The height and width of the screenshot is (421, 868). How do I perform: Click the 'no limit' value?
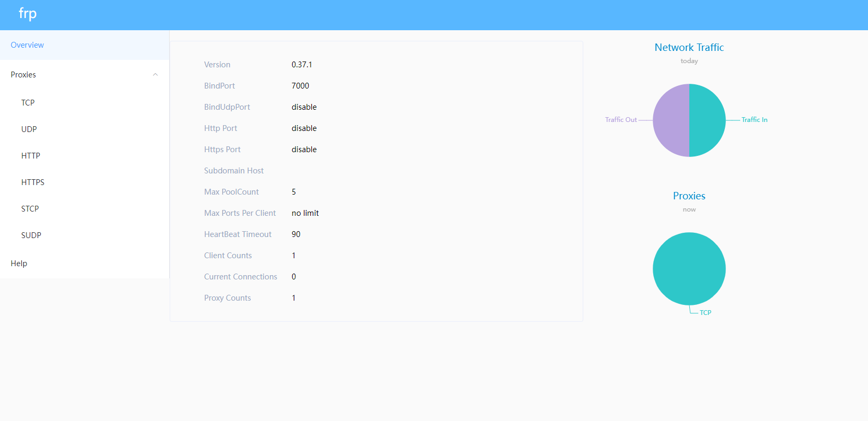click(305, 213)
